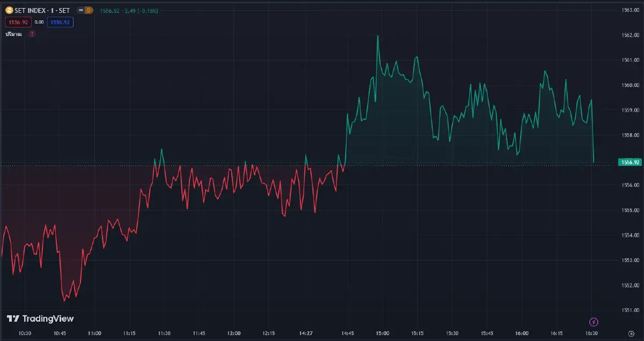Click the 16:15 time axis label
Image resolution: width=644 pixels, height=341 pixels.
tap(557, 333)
